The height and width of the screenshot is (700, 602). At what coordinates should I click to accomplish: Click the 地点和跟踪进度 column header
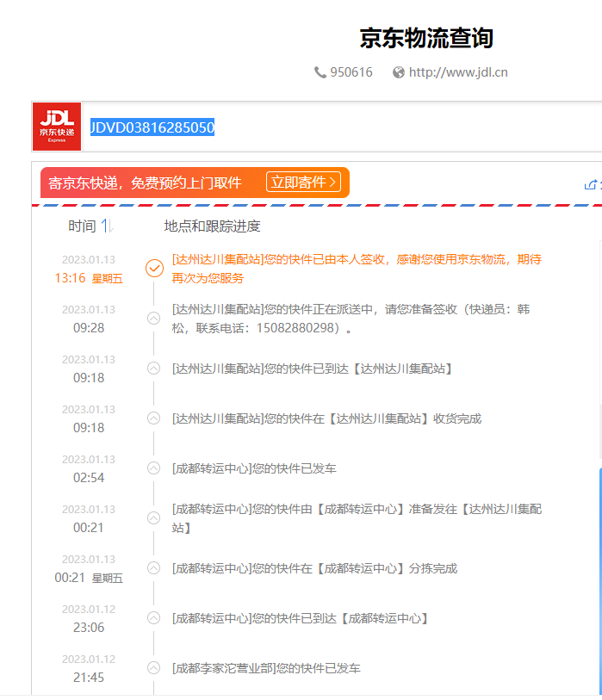[212, 226]
